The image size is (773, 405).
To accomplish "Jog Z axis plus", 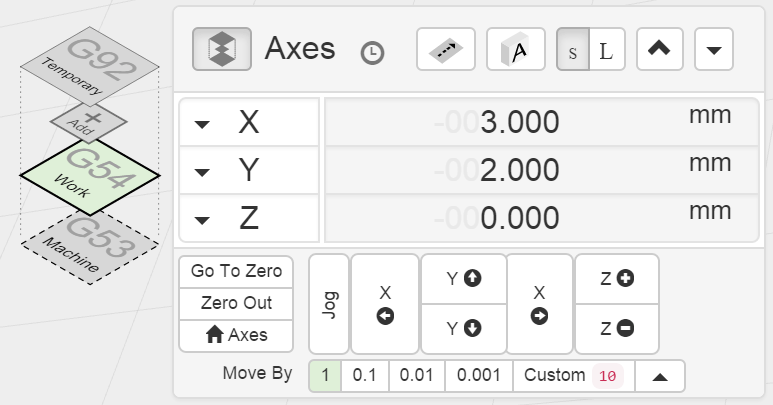I will tap(617, 279).
